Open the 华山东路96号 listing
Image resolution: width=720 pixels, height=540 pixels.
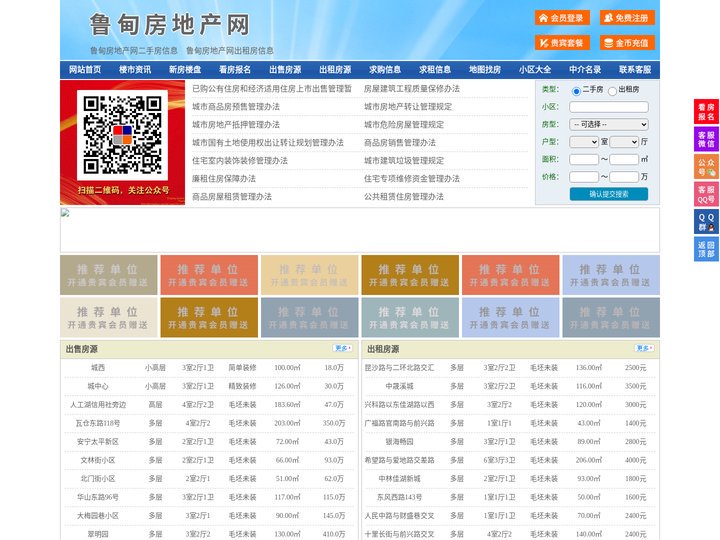coord(98,497)
